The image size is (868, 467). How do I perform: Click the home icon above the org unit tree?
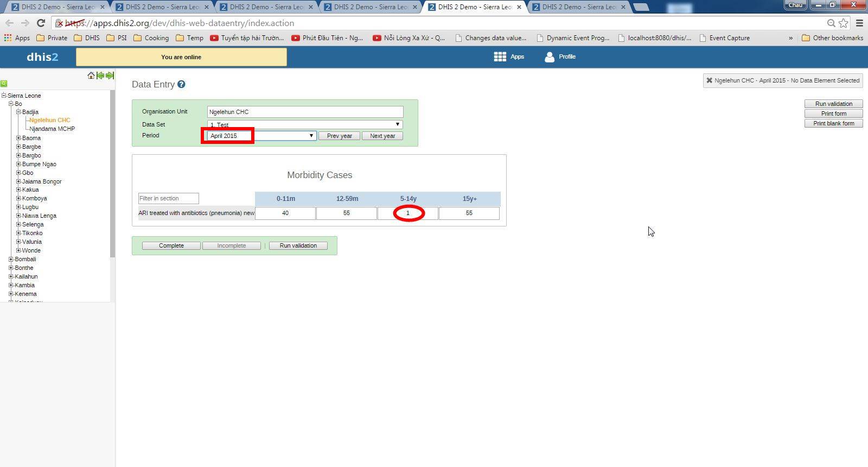(91, 75)
